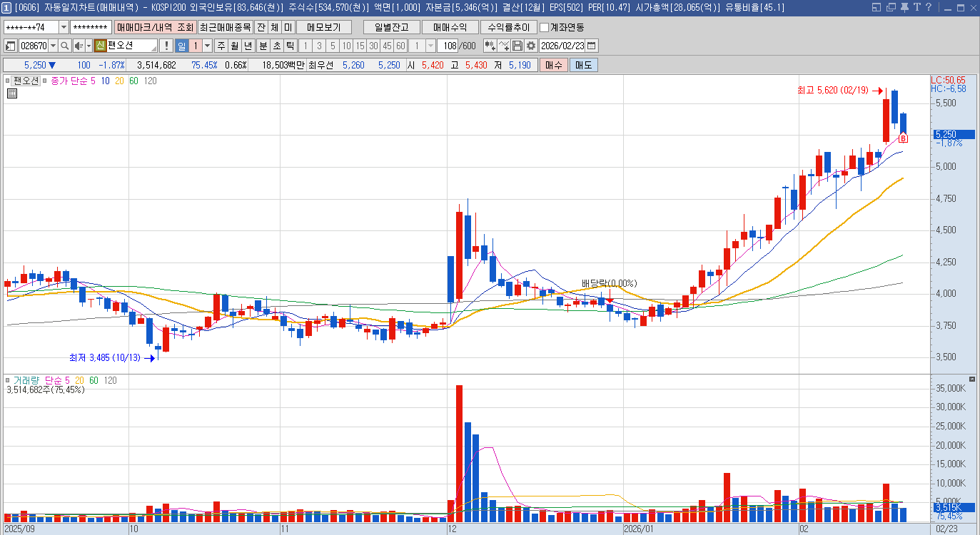Click the speaker sound icon in toolbar
The image size is (980, 535).
click(x=79, y=46)
